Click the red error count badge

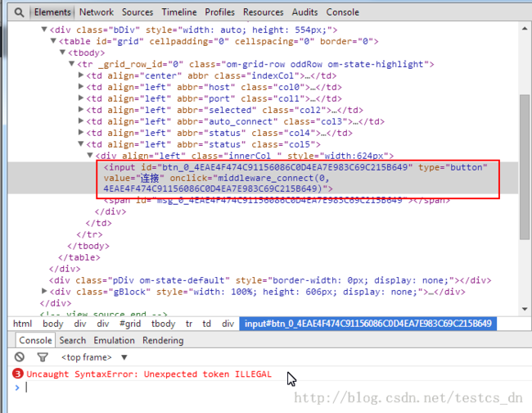tap(18, 374)
